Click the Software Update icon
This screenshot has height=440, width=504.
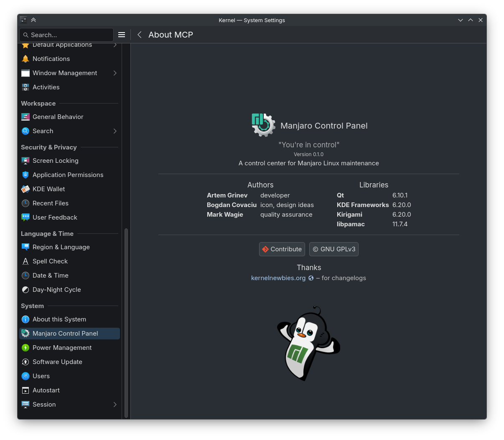(25, 362)
